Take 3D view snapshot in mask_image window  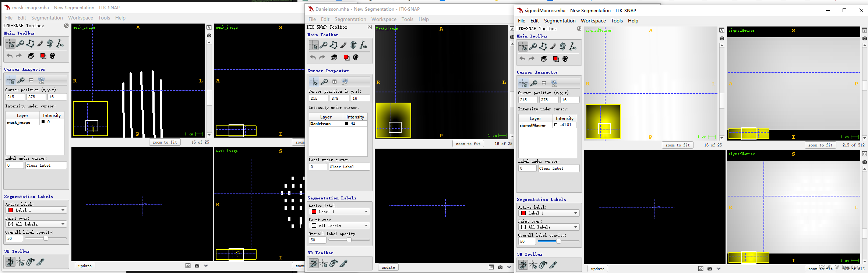coord(197,266)
